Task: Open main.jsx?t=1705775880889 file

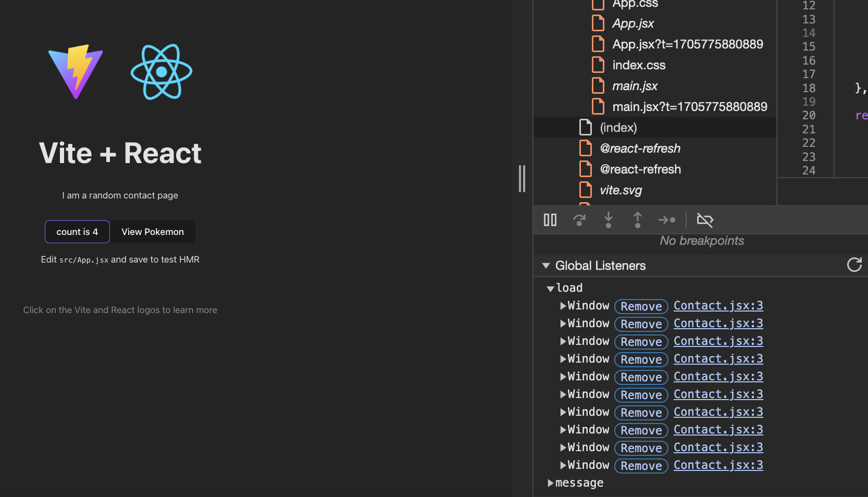Action: 690,107
